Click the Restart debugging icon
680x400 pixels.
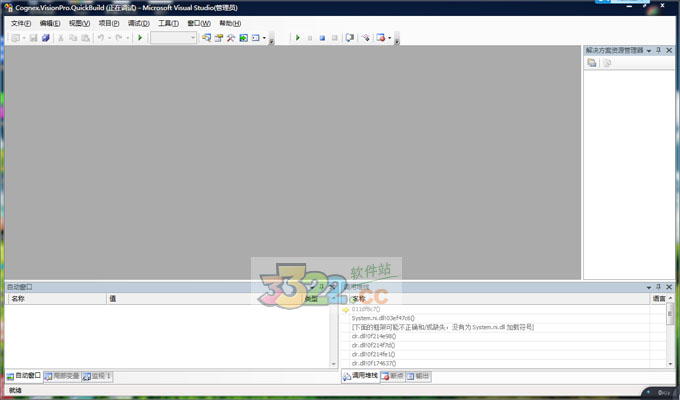click(334, 38)
